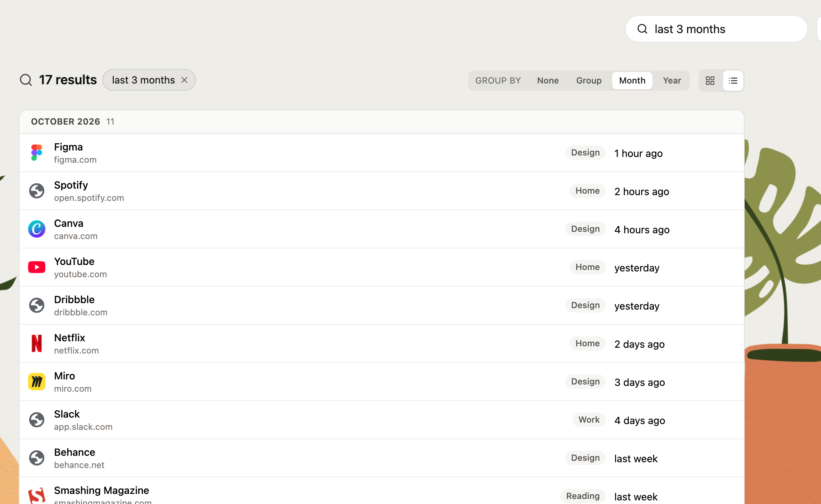Open the dribbble.com link
821x504 pixels.
coord(81,312)
